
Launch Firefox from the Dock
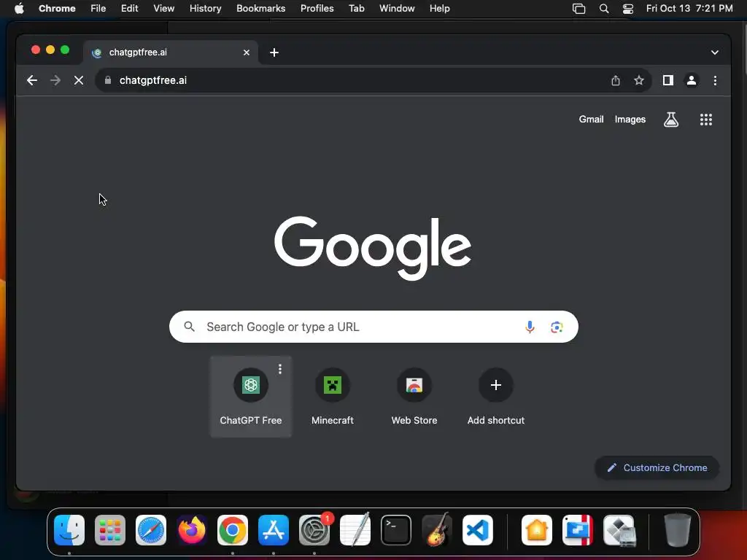point(192,530)
